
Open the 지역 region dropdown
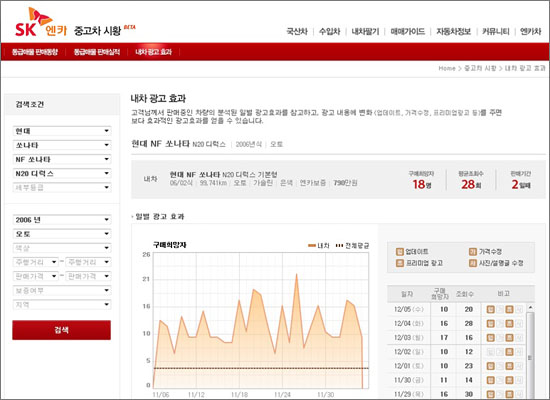tap(62, 305)
